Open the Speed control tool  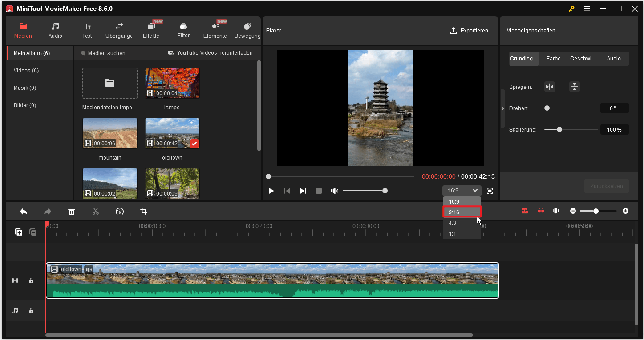point(119,211)
